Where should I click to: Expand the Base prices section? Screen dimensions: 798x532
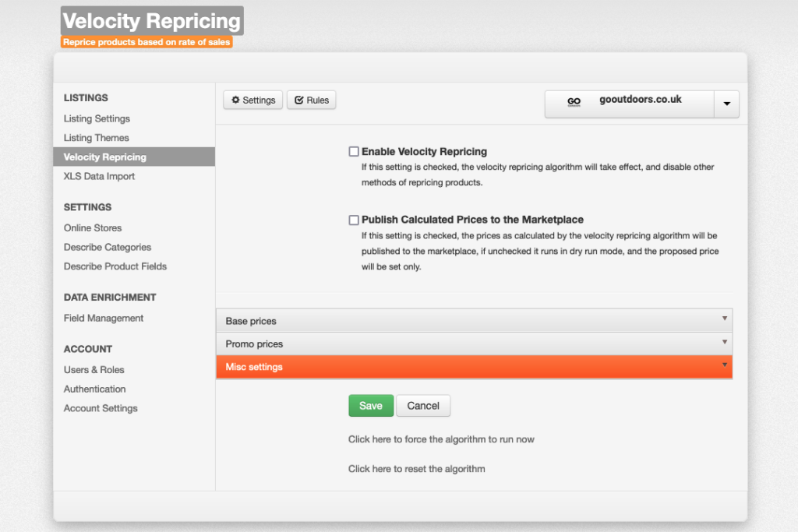[474, 321]
